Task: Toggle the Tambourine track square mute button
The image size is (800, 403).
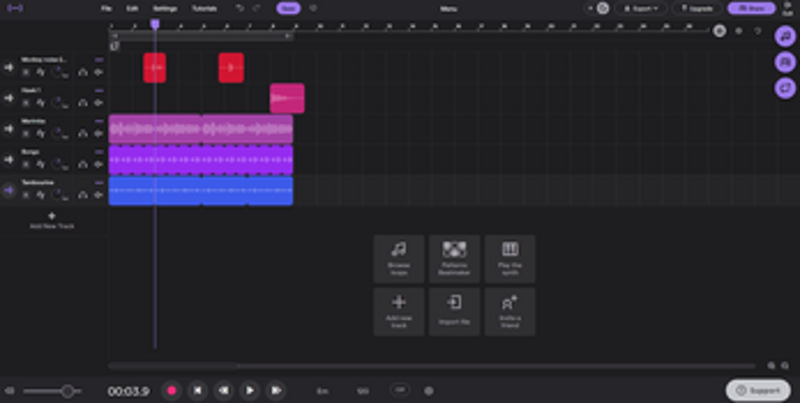Action: 26,195
